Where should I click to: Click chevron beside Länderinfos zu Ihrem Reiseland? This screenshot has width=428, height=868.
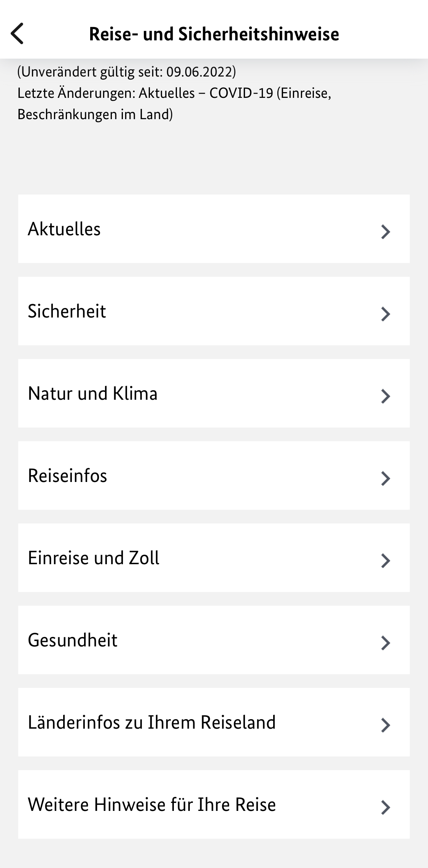(x=385, y=725)
